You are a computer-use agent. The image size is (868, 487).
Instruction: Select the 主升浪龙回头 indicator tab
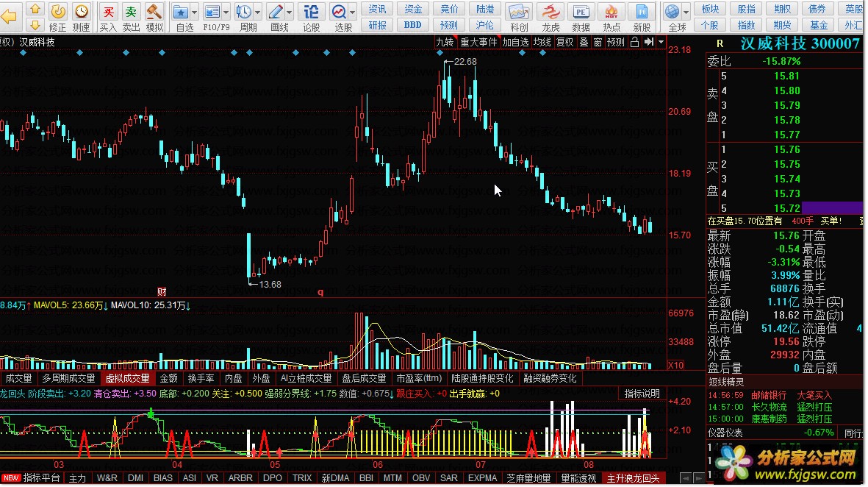pyautogui.click(x=634, y=478)
